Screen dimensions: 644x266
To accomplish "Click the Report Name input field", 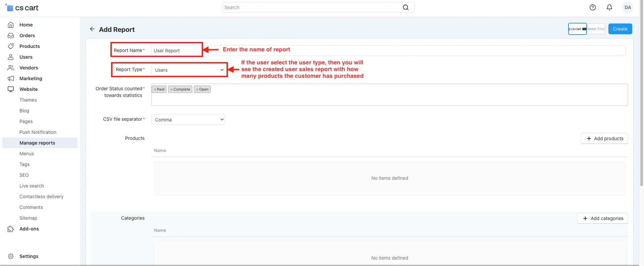I will [176, 51].
